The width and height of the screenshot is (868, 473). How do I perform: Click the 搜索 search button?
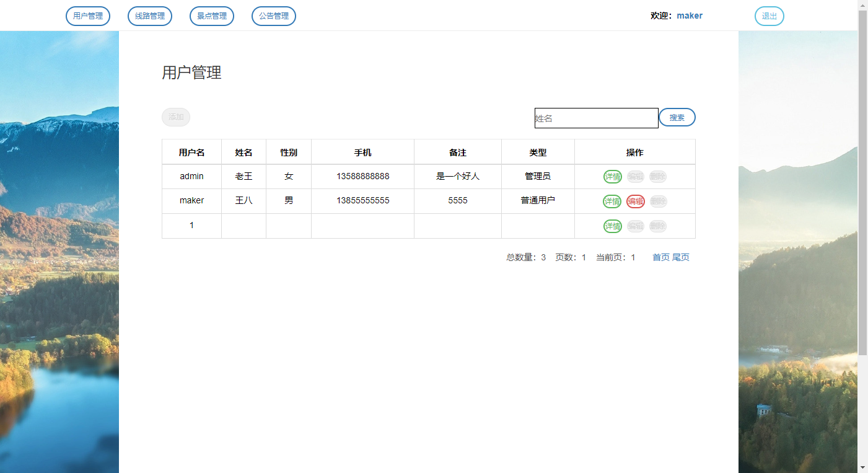point(677,117)
